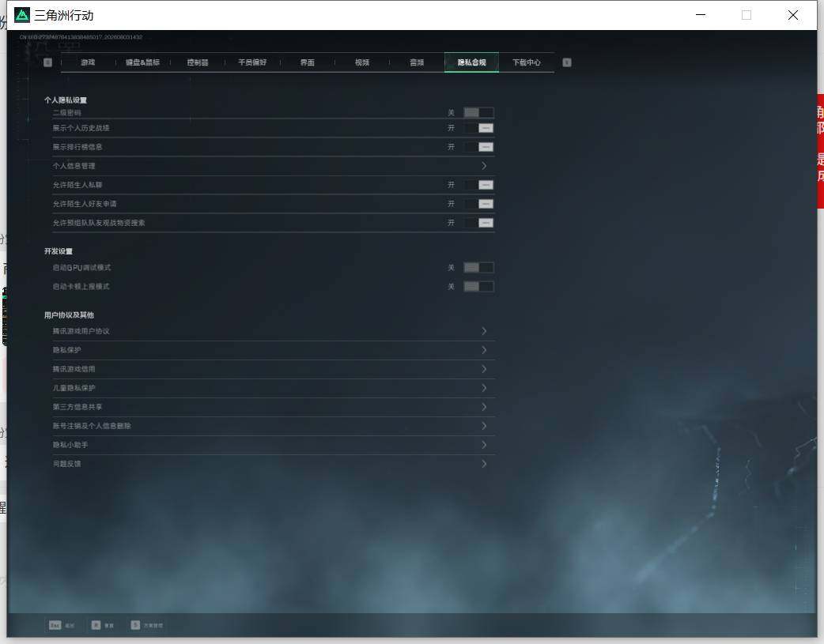Click previous-tab key icon left of 游戏
This screenshot has height=644, width=824.
[47, 62]
